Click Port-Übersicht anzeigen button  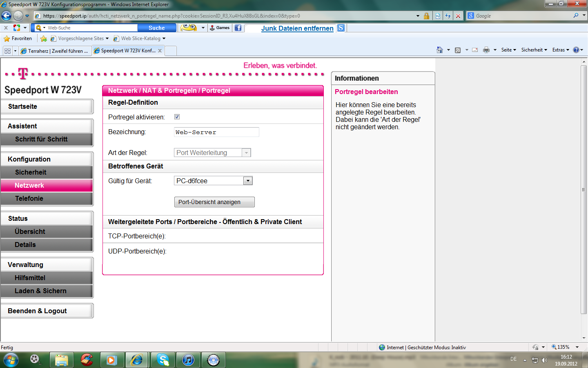click(x=214, y=202)
